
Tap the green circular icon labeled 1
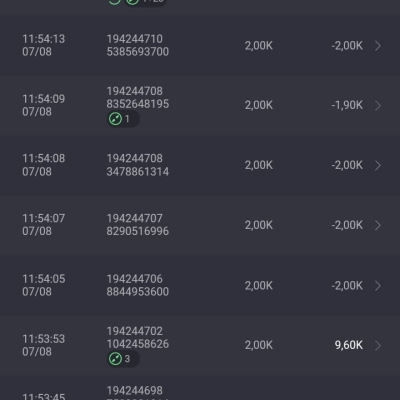pyautogui.click(x=115, y=119)
